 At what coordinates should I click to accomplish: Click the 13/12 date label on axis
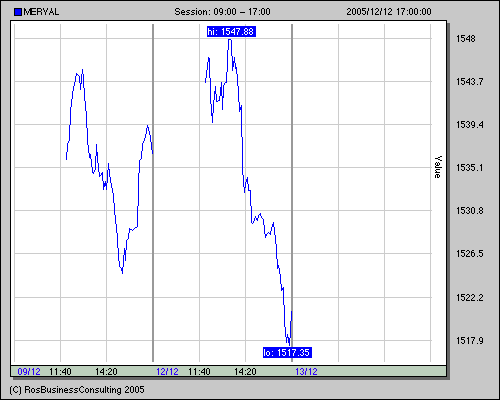click(x=306, y=372)
